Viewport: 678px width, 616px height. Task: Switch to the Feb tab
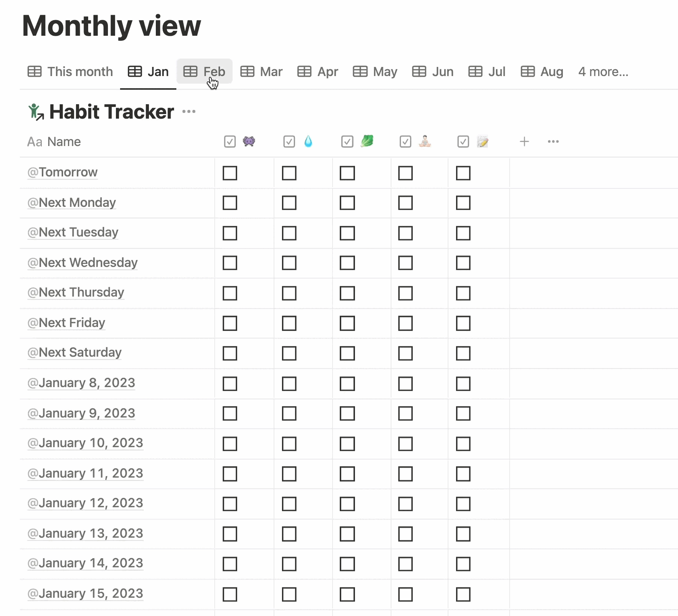click(204, 71)
